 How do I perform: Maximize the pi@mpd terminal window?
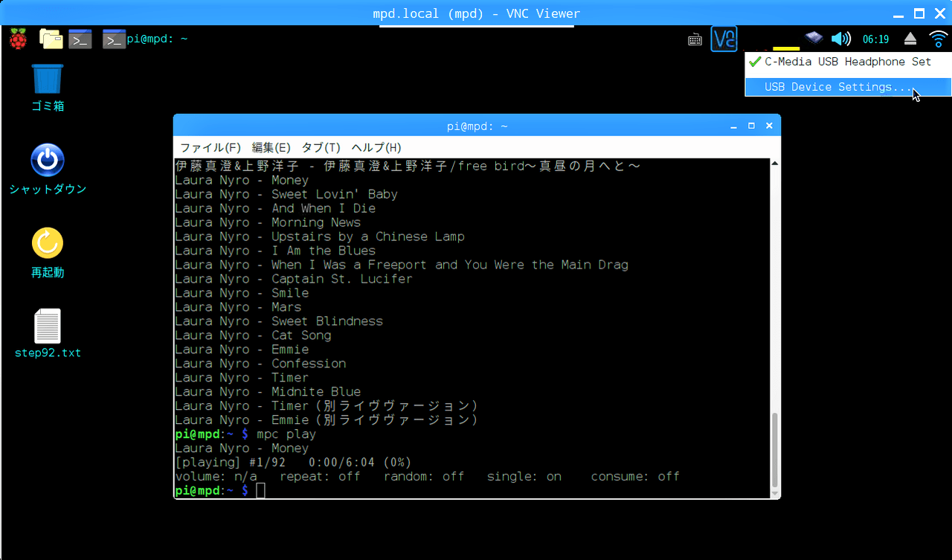751,126
